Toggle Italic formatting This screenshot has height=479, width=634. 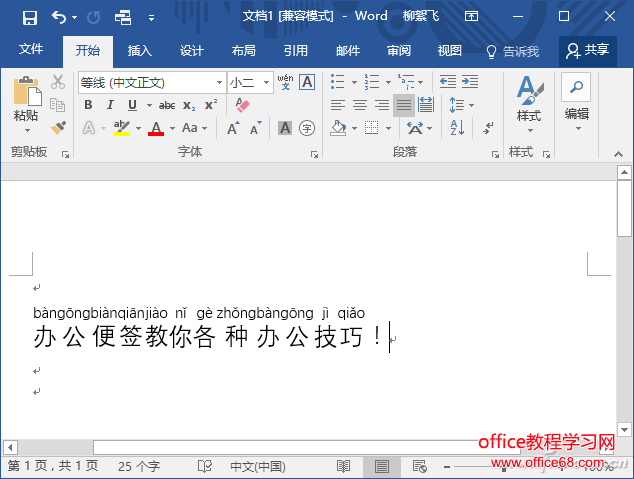coord(108,105)
